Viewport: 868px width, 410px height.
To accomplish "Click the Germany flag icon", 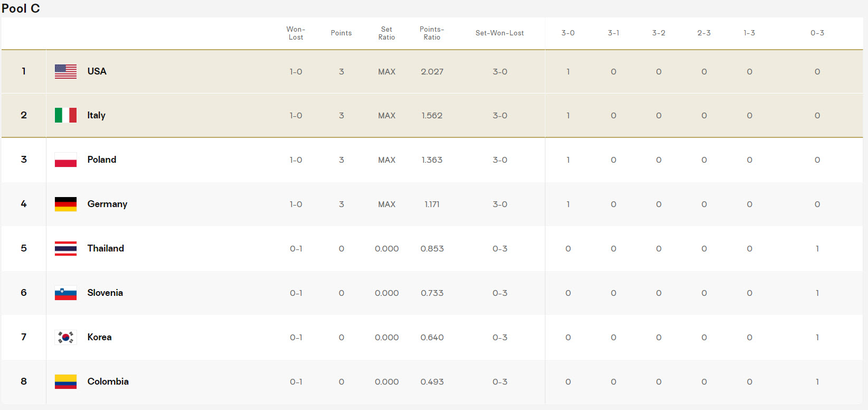I will click(x=65, y=204).
